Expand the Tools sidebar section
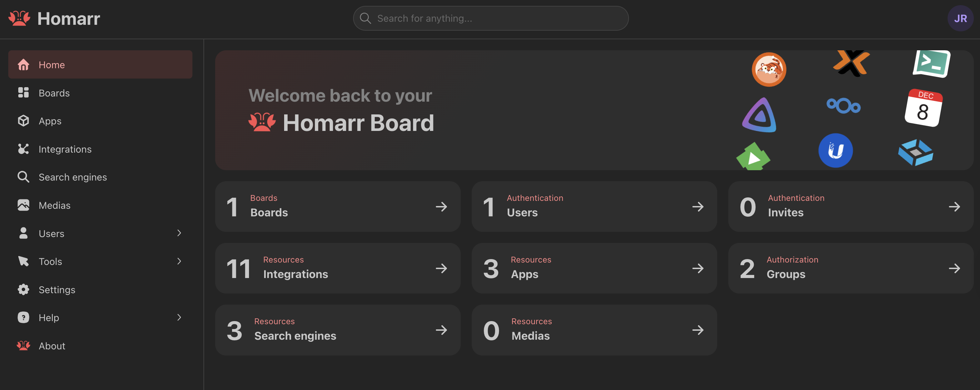Viewport: 980px width, 390px height. (179, 261)
